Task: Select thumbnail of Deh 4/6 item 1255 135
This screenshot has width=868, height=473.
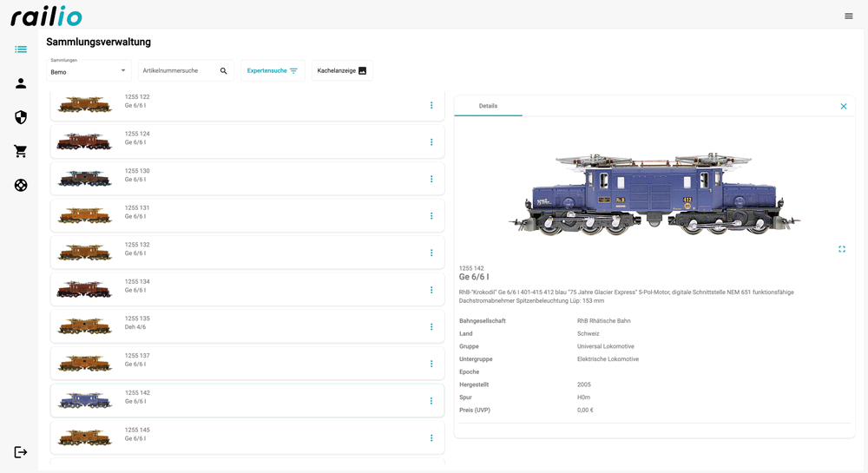Action: [x=84, y=326]
